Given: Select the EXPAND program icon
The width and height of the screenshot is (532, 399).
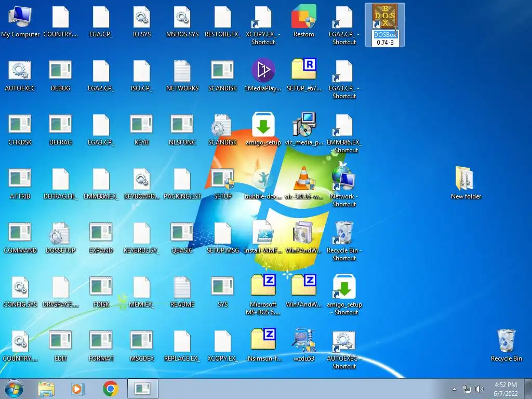Looking at the screenshot, I should pos(101,233).
